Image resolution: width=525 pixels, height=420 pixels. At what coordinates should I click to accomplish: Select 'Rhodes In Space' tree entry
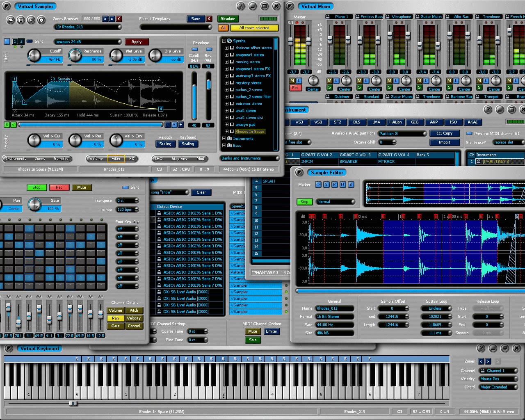pos(250,132)
